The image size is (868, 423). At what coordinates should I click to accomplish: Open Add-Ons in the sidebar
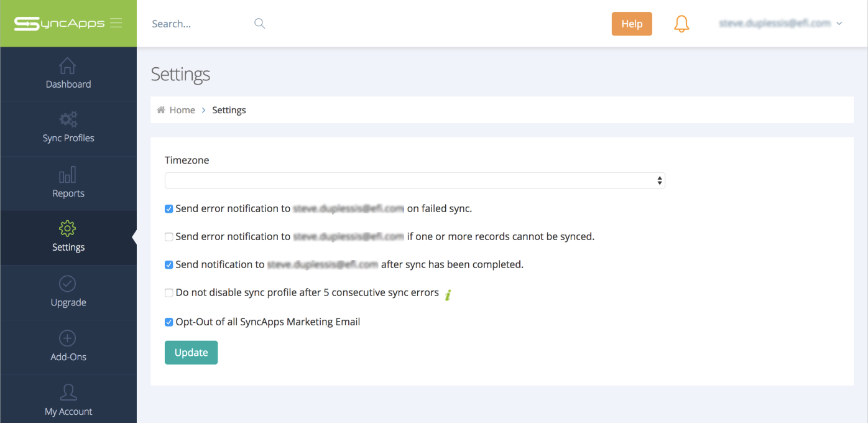point(68,348)
